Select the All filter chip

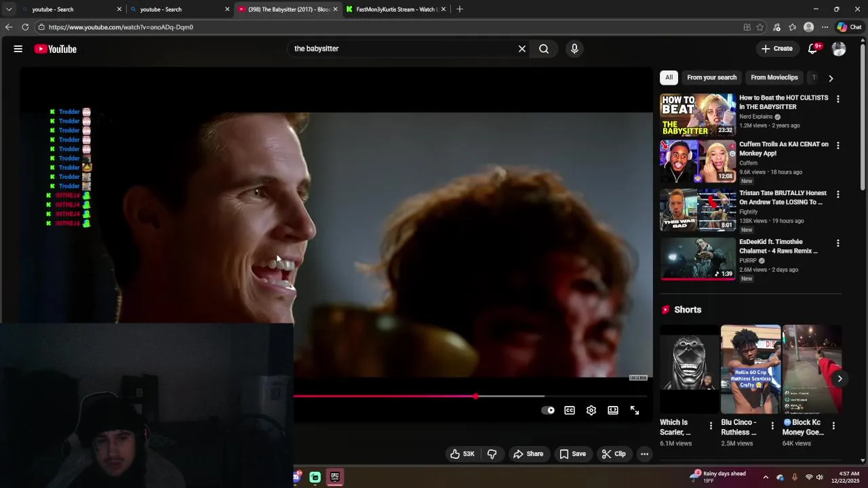click(x=669, y=77)
